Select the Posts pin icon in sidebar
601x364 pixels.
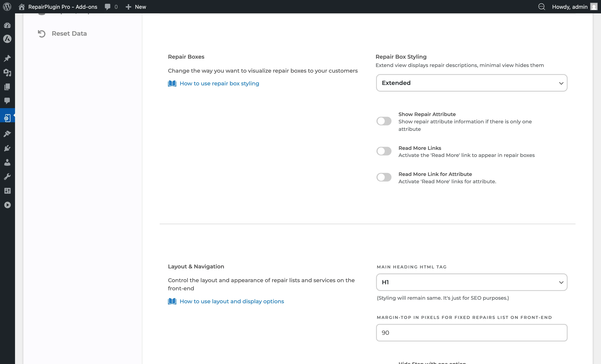[x=7, y=58]
